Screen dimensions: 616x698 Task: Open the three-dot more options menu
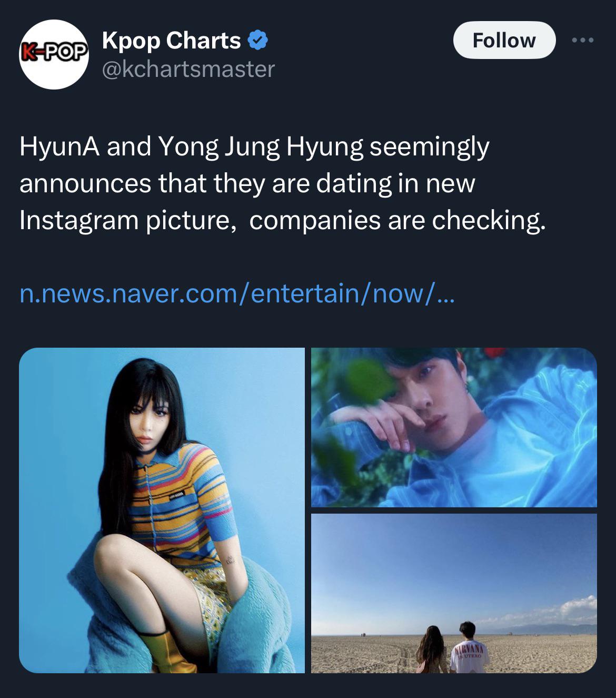pos(583,41)
